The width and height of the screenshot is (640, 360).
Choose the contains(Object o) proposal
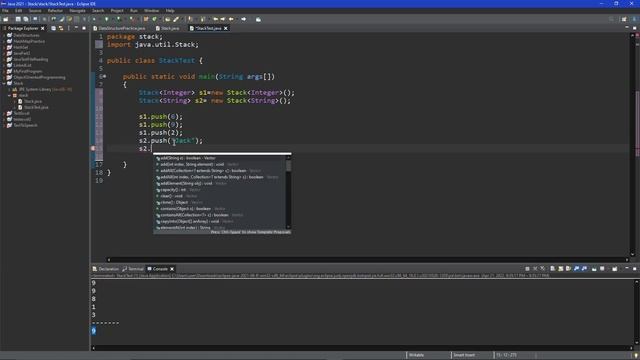coord(220,209)
